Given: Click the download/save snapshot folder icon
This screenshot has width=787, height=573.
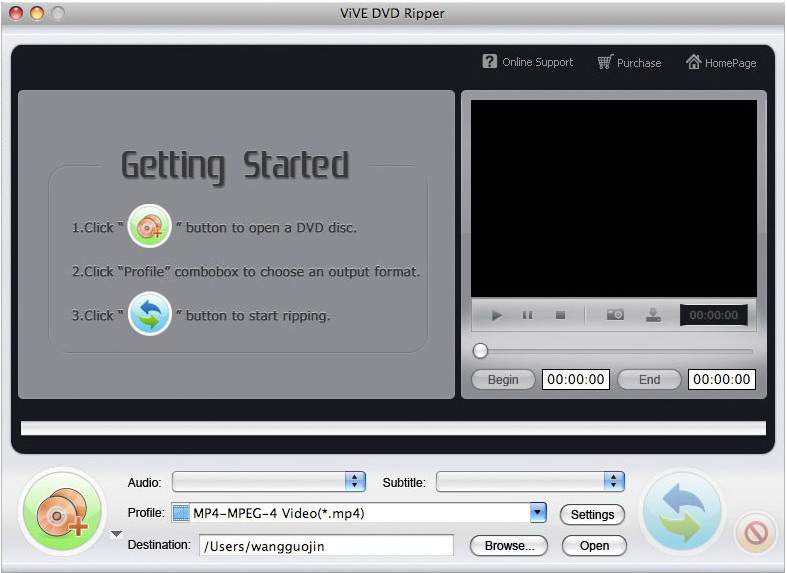Looking at the screenshot, I should (x=653, y=315).
